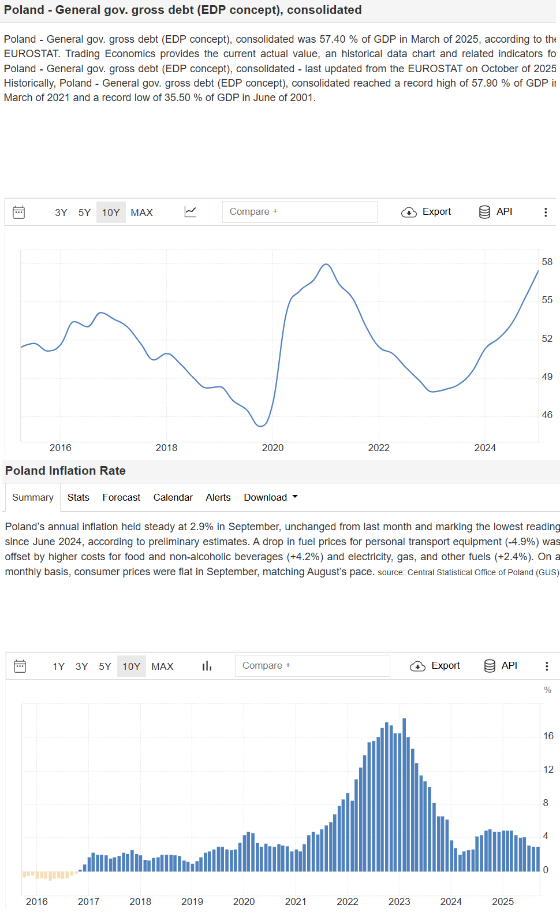Viewport: 560px width, 924px height.
Task: Open calendar date picker on inflation chart
Action: pyautogui.click(x=20, y=666)
